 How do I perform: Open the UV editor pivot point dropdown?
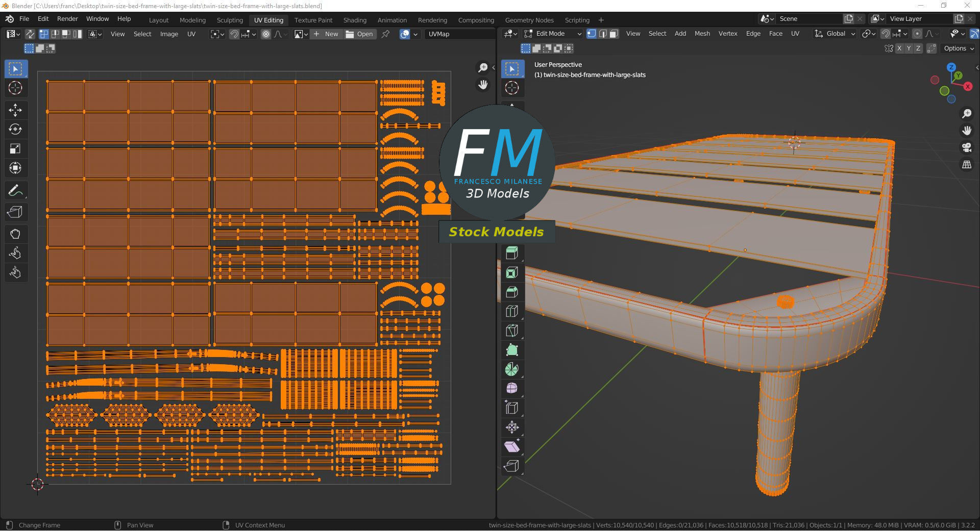217,34
